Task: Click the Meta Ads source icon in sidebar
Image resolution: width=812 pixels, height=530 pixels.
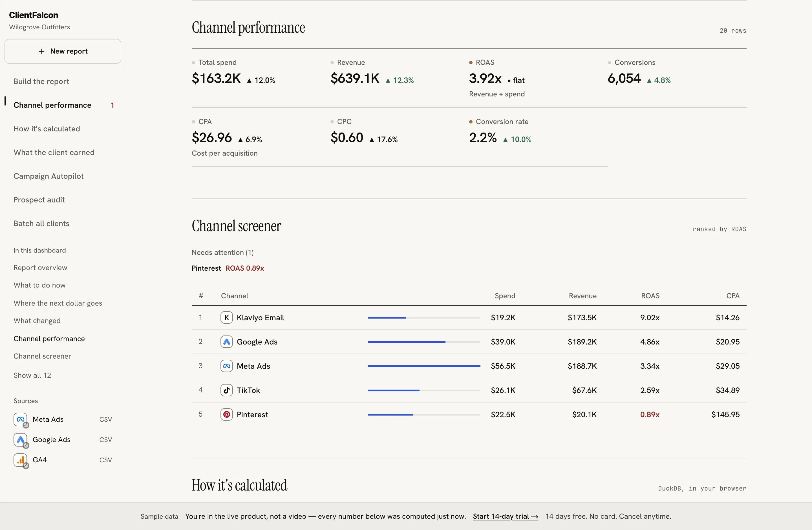Action: click(21, 419)
